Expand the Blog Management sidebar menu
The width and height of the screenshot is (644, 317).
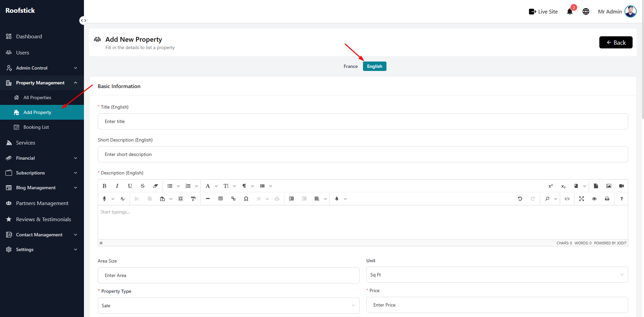(42, 188)
